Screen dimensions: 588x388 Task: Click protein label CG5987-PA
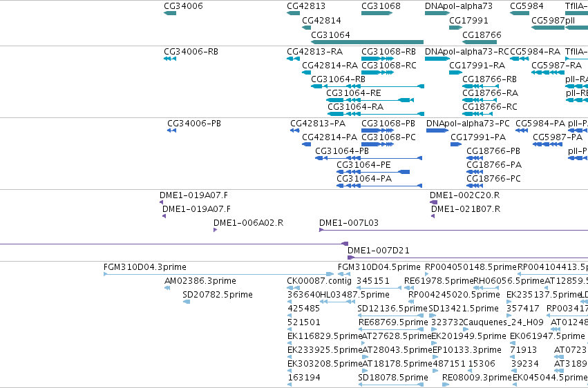558,137
